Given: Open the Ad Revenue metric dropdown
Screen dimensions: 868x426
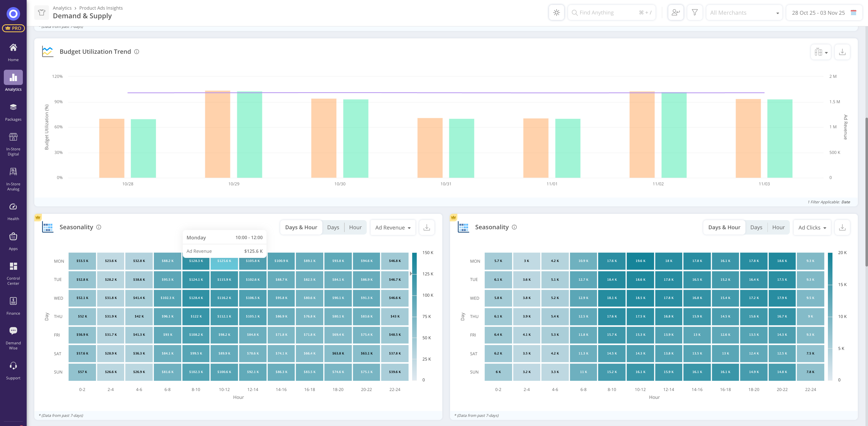Looking at the screenshot, I should (x=393, y=228).
